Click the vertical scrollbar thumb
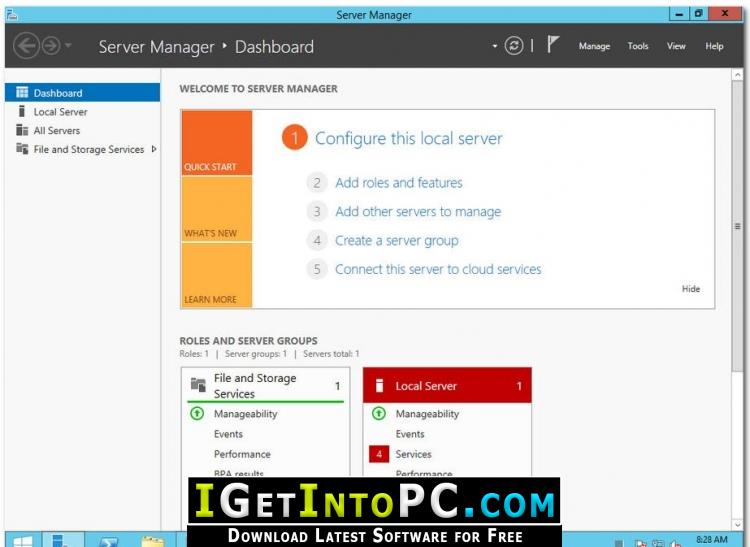 point(737,226)
